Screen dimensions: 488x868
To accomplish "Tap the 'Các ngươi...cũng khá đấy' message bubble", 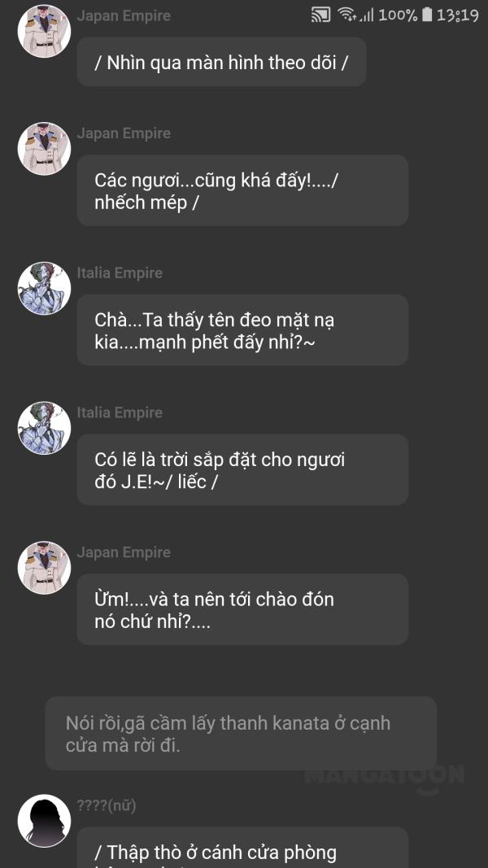I will click(242, 190).
